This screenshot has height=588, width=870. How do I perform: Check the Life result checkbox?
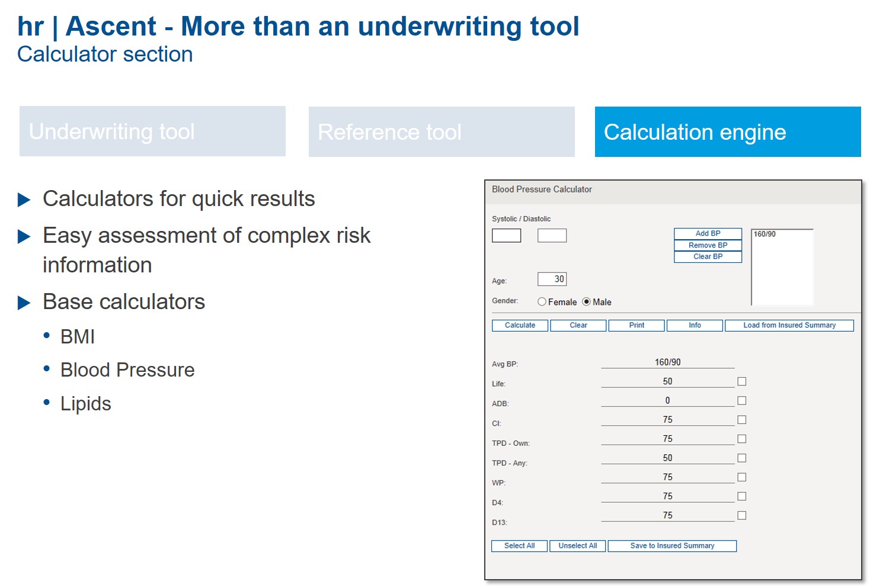[x=742, y=381]
